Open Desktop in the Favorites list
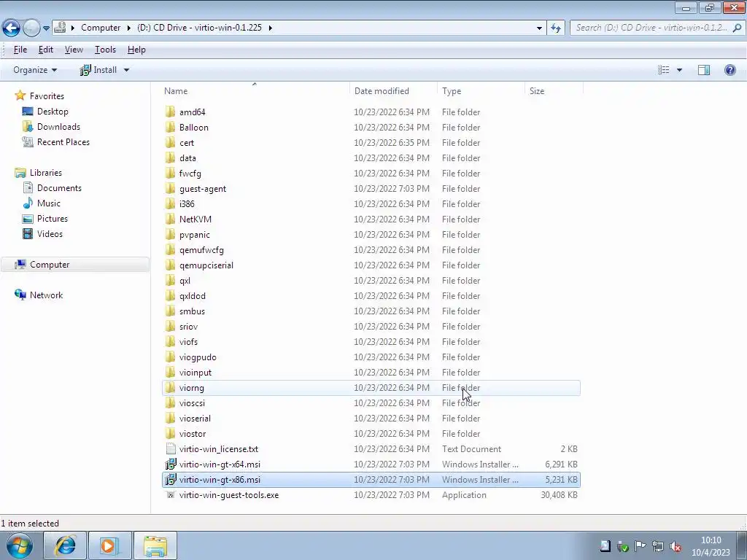 [53, 112]
